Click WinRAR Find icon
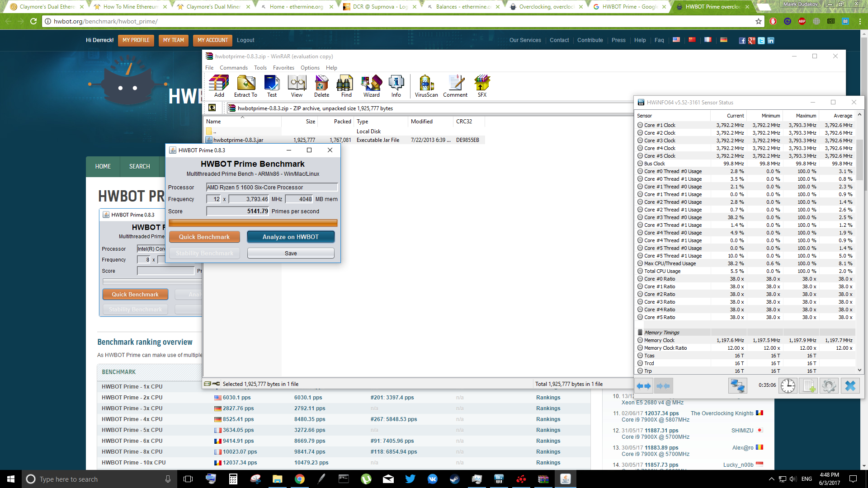 pyautogui.click(x=346, y=86)
